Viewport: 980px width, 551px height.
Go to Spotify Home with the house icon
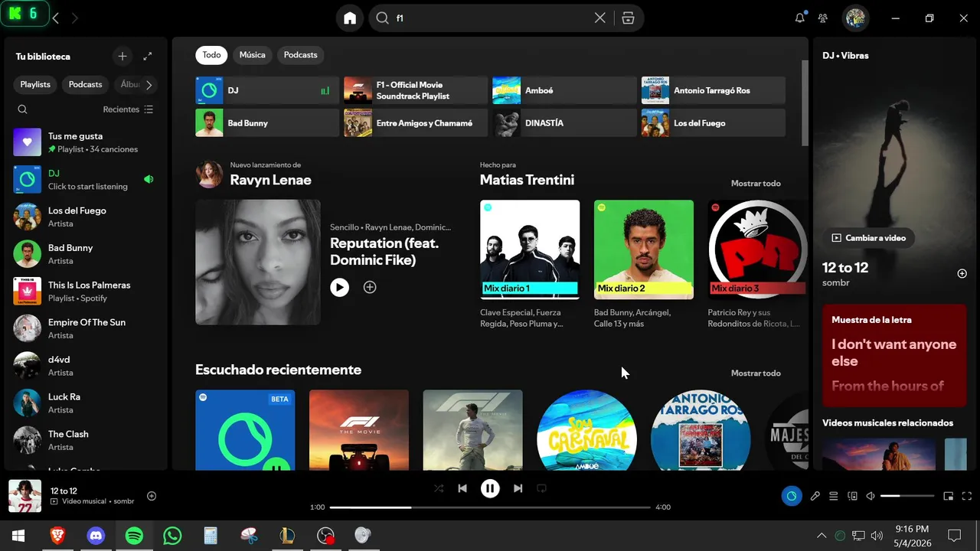(350, 18)
